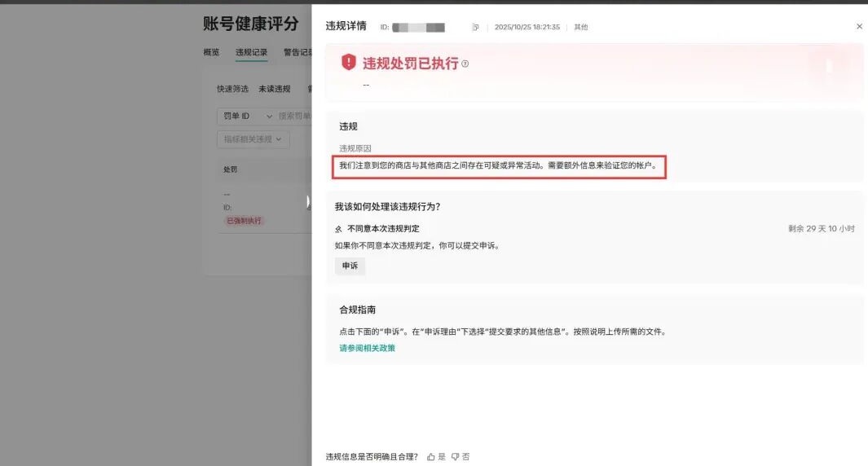The height and width of the screenshot is (466, 868).
Task: Click the 快速筛选 label
Action: (232, 89)
